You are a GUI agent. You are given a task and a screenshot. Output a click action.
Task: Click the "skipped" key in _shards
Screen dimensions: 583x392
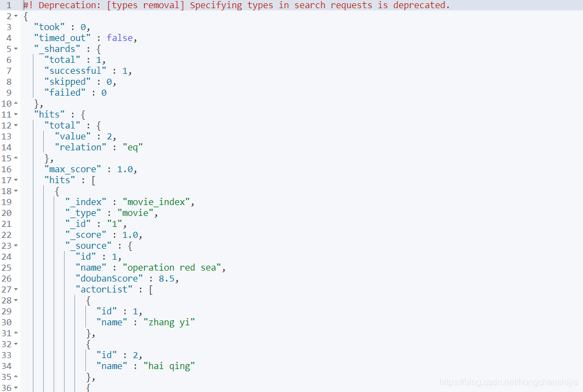67,81
